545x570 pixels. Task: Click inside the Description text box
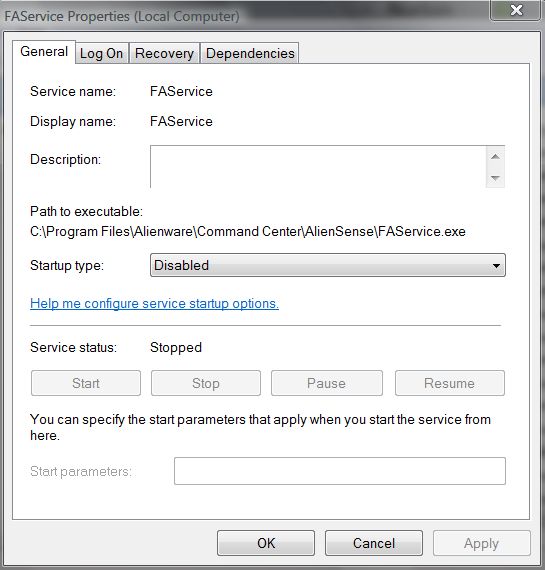(x=318, y=166)
